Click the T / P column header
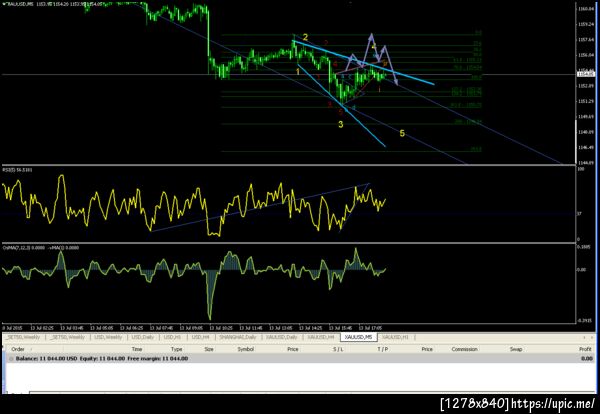The image size is (600, 414). pos(383,349)
